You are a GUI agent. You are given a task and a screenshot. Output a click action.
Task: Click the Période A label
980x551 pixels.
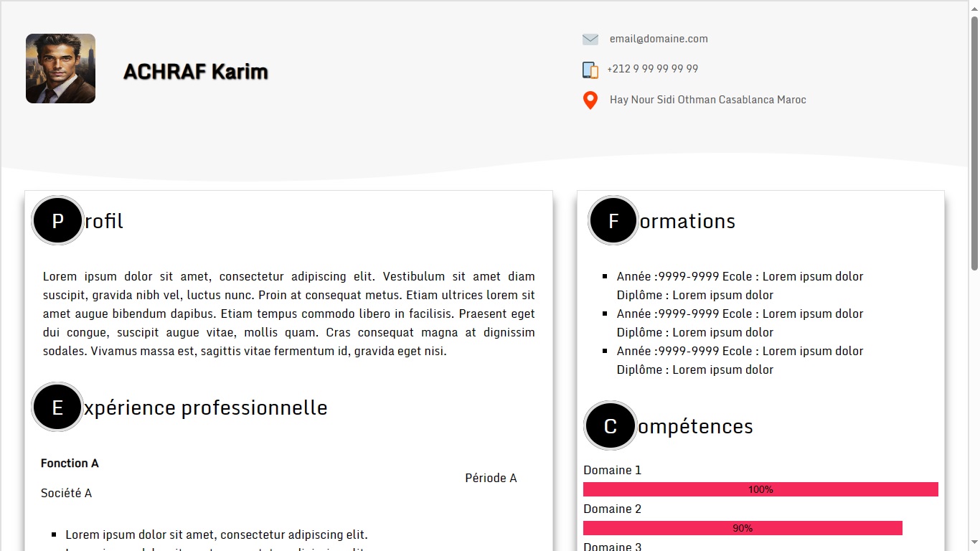point(491,479)
